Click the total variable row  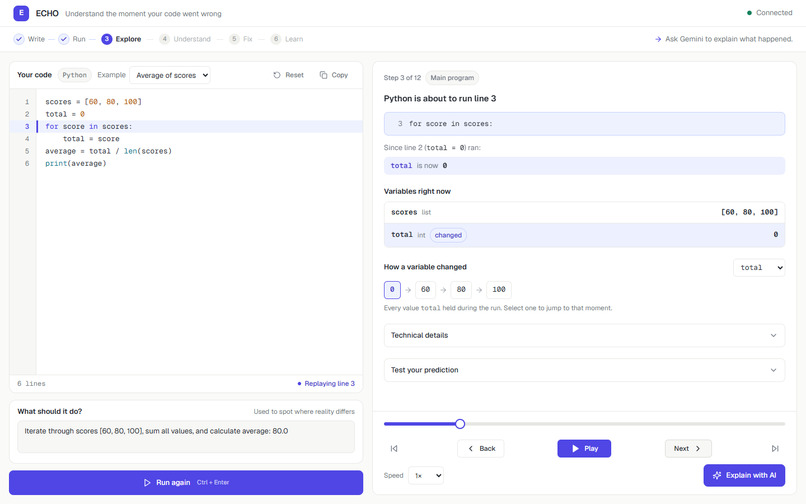coord(584,235)
